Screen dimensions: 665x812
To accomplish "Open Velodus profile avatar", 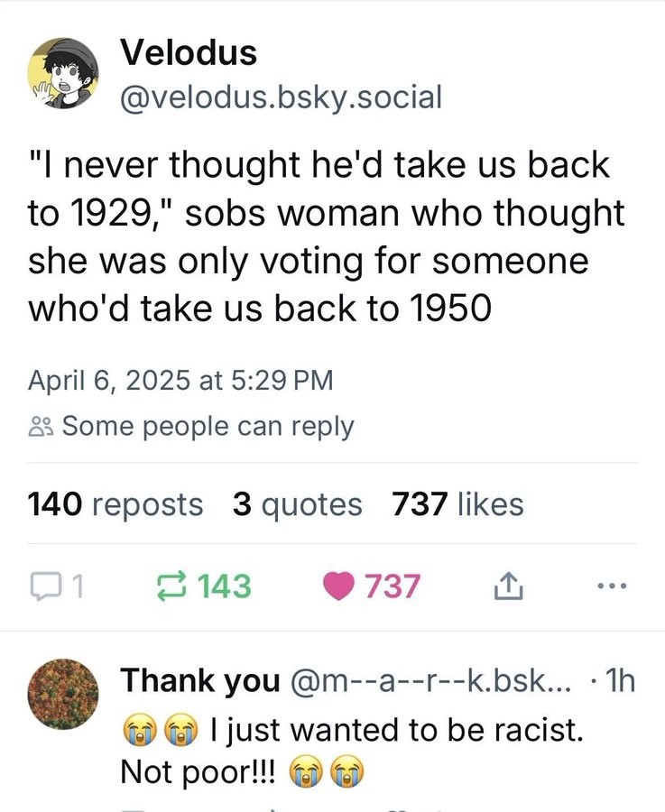I will 63,73.
